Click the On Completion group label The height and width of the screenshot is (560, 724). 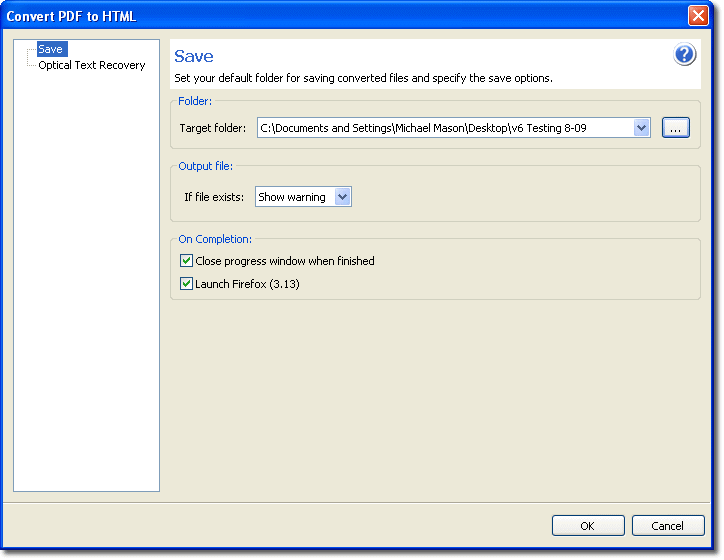[215, 239]
